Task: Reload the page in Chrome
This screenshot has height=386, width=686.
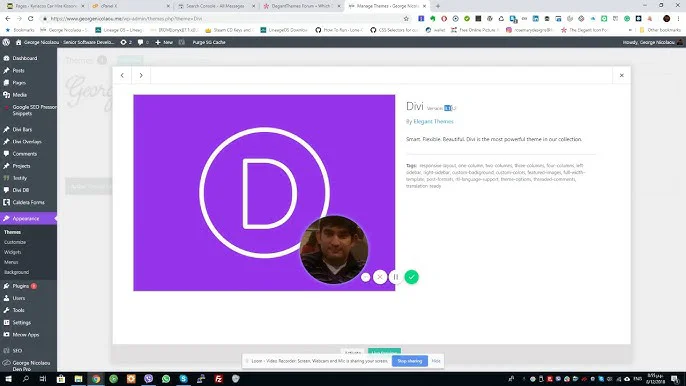Action: [30, 19]
